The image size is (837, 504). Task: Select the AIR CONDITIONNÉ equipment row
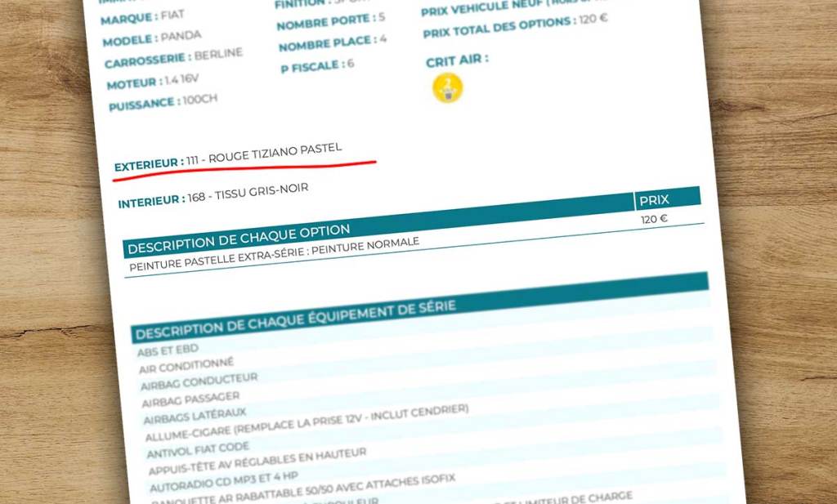tap(186, 365)
